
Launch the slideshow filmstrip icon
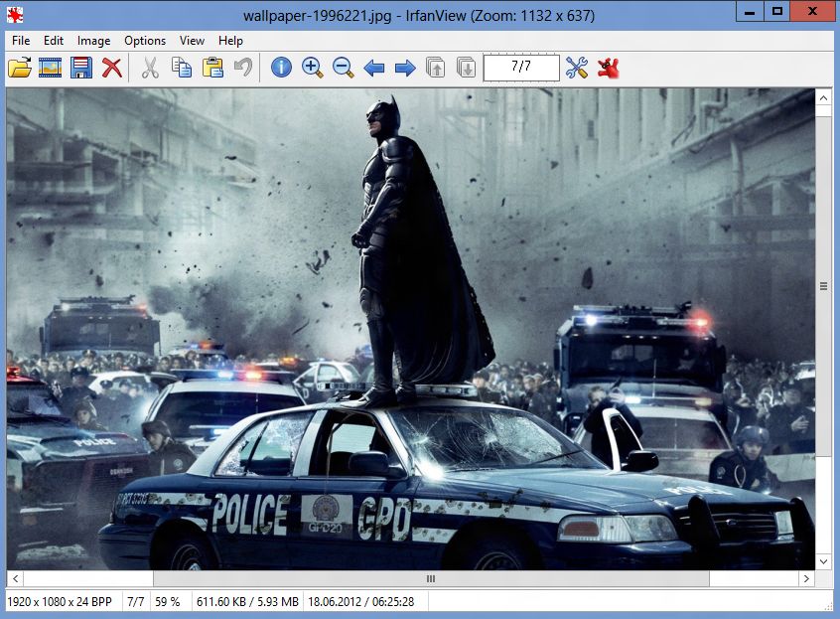click(x=51, y=69)
